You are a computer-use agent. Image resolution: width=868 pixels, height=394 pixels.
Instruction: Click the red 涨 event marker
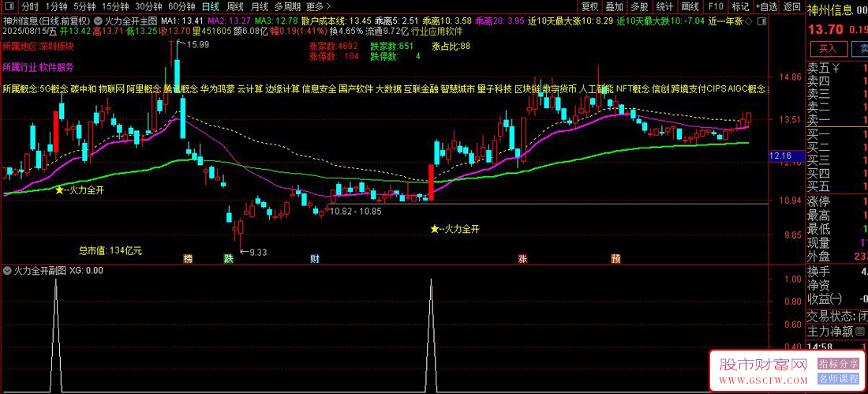[522, 258]
